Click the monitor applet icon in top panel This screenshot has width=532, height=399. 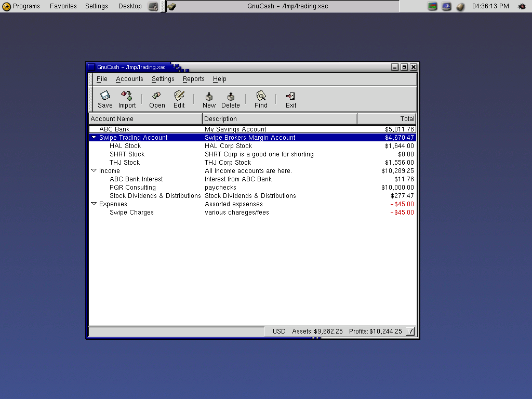coord(432,6)
